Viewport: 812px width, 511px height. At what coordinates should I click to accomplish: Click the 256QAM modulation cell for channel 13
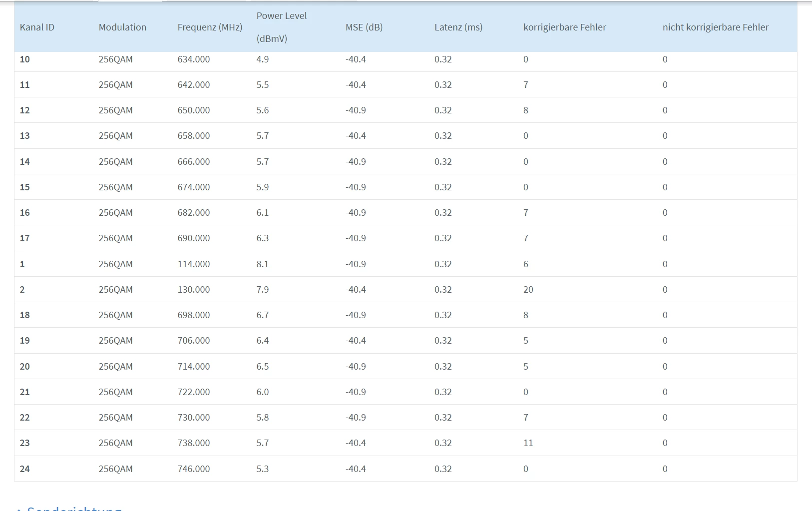(x=115, y=136)
